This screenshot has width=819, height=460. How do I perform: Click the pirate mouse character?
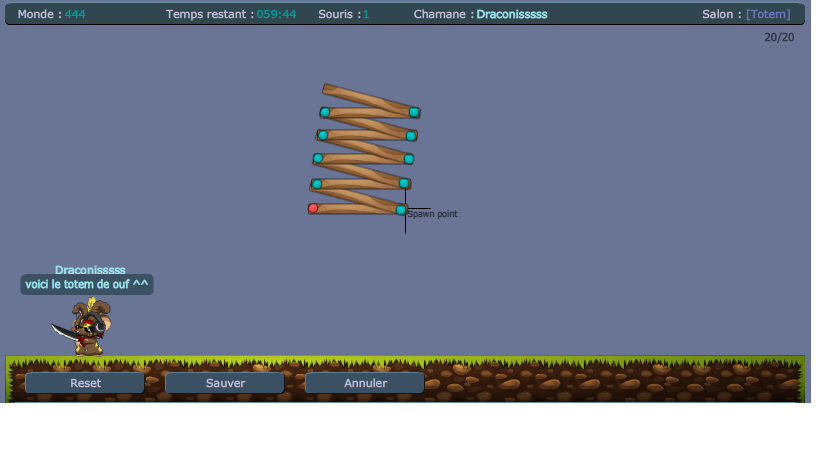(x=84, y=327)
